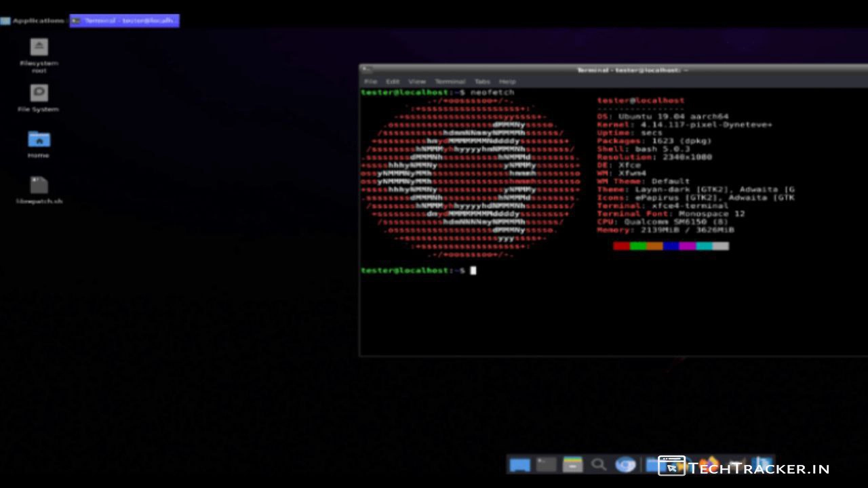Click Show Desktop icon in bottom dock
This screenshot has height=488, width=868.
(519, 464)
